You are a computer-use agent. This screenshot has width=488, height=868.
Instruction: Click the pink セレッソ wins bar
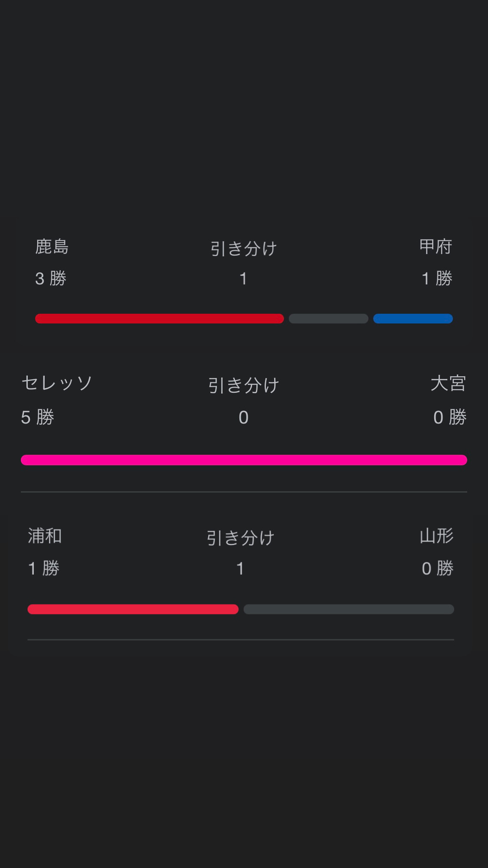[x=244, y=460]
